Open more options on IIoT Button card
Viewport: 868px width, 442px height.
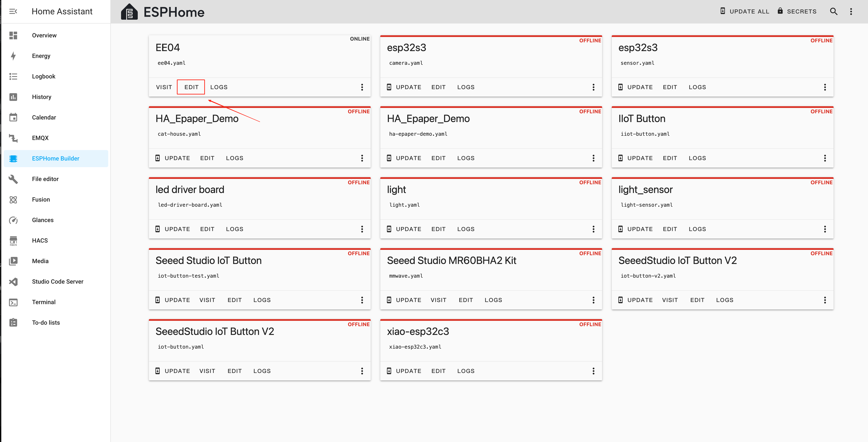(x=825, y=158)
